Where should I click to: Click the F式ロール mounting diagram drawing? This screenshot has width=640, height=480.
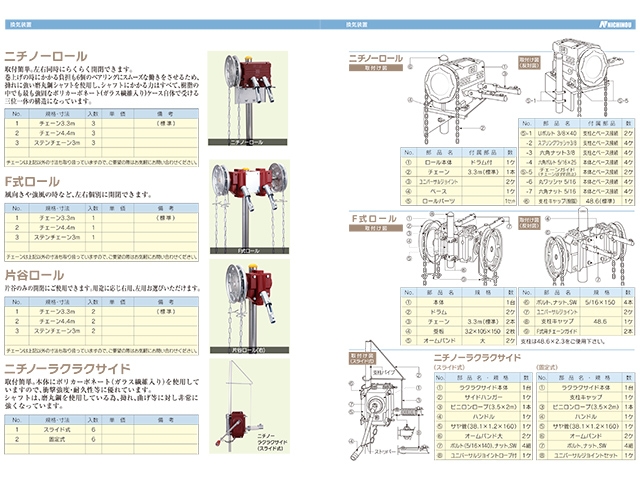click(459, 248)
